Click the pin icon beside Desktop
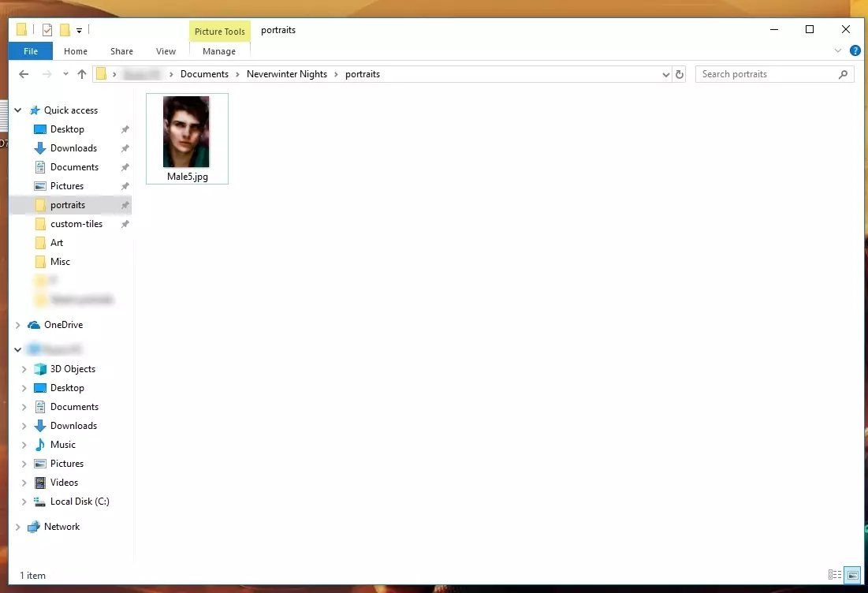 click(125, 129)
